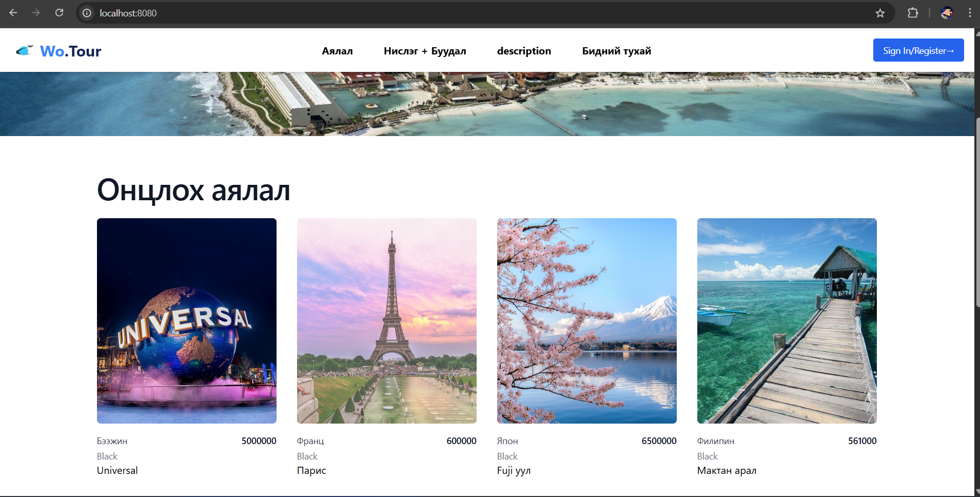This screenshot has height=497, width=980.
Task: Select the Eiffel Tower Paris image
Action: [387, 320]
